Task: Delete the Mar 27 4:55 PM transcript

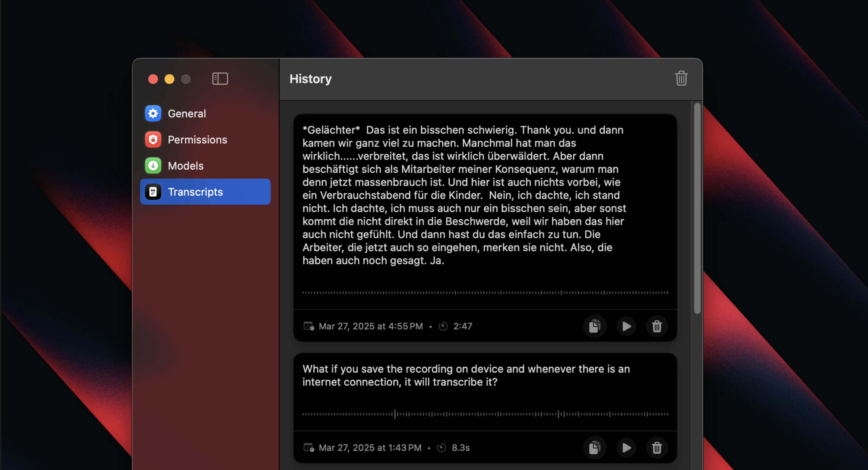Action: (x=657, y=326)
